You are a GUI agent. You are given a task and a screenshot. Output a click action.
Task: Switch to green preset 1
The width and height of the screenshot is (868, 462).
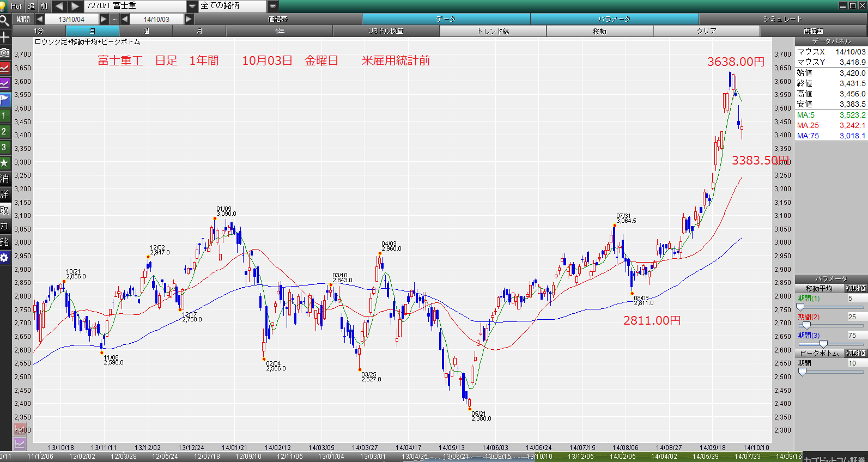pyautogui.click(x=5, y=115)
